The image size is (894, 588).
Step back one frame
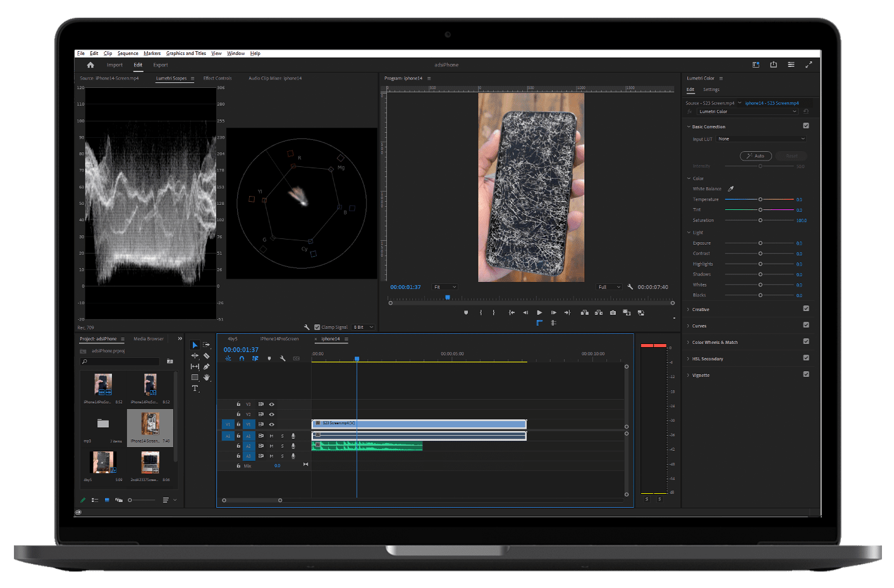525,312
